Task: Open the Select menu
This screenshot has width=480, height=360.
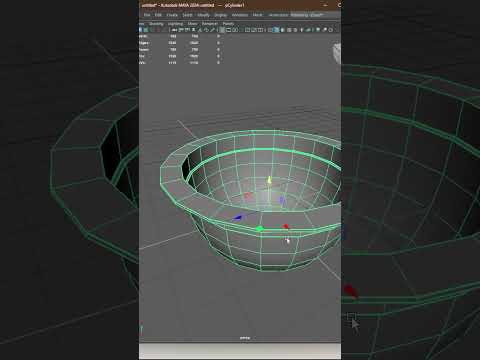Action: tap(187, 15)
